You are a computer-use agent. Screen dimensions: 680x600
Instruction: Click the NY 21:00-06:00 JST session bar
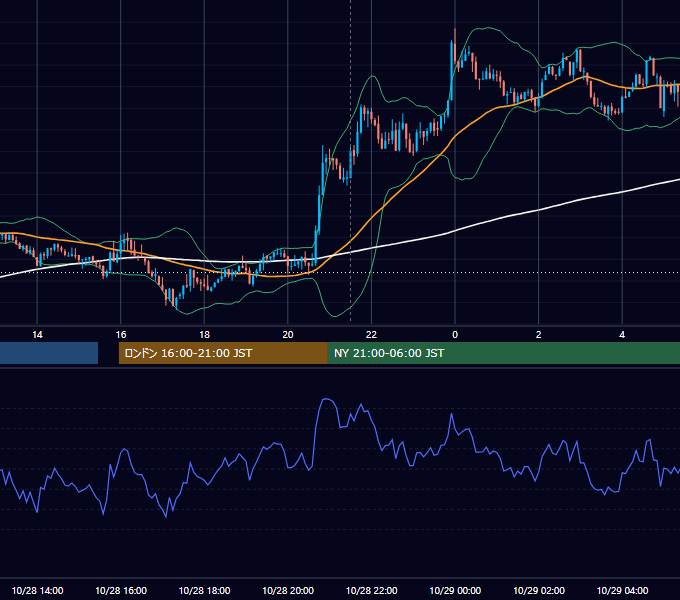point(503,353)
